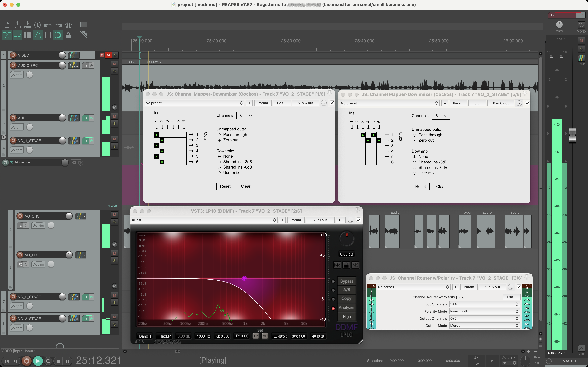Toggle the auto-crossfade toolbar icon
This screenshot has height=367, width=588.
[x=7, y=35]
